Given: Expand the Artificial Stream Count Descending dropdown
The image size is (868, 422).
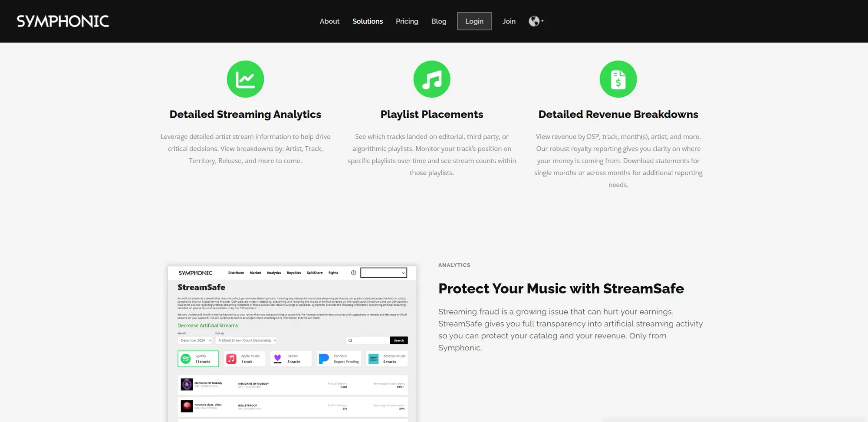Looking at the screenshot, I should pyautogui.click(x=246, y=340).
